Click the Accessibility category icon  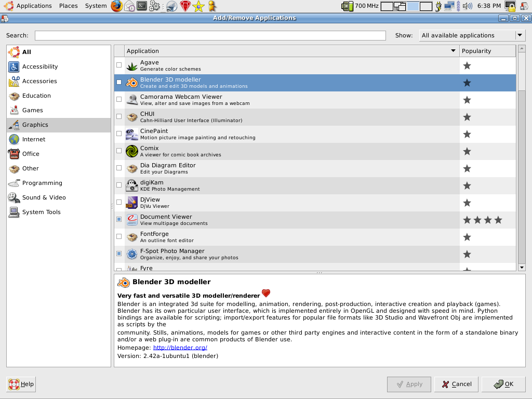click(x=14, y=66)
